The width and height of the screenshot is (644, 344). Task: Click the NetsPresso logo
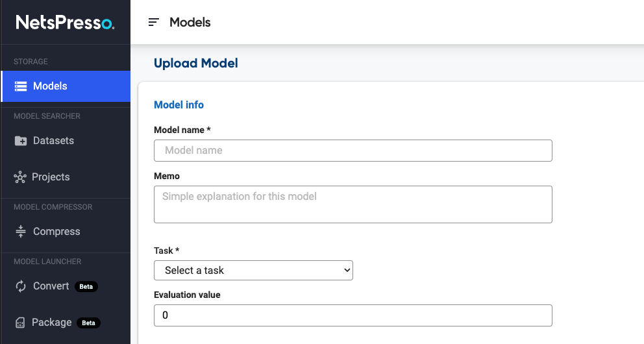tap(65, 23)
